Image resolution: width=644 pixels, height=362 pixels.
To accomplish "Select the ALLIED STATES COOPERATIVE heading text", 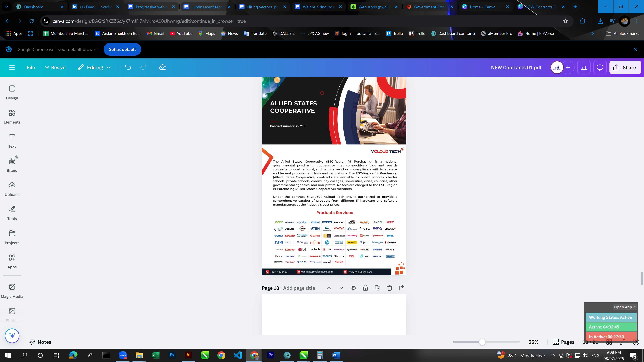I will (x=293, y=107).
